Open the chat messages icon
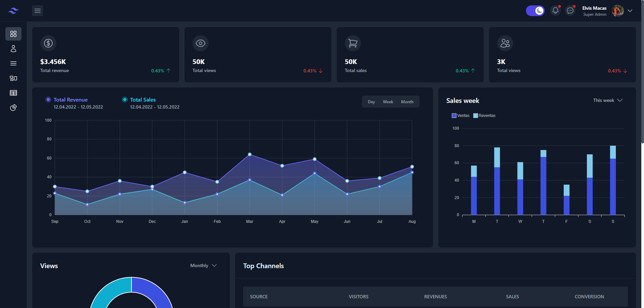Screen dimensions: 644x308 570,10
